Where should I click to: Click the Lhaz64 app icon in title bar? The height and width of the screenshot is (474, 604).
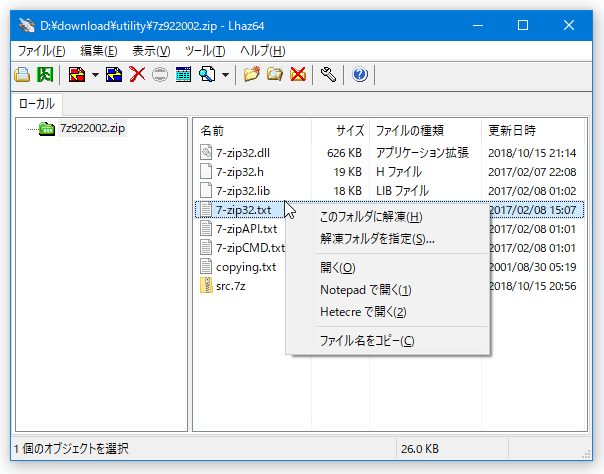[x=27, y=26]
